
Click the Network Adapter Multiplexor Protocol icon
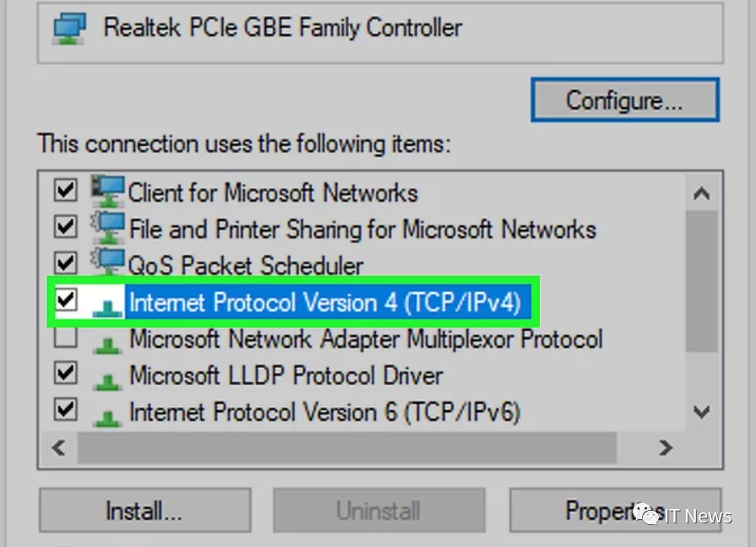[106, 341]
